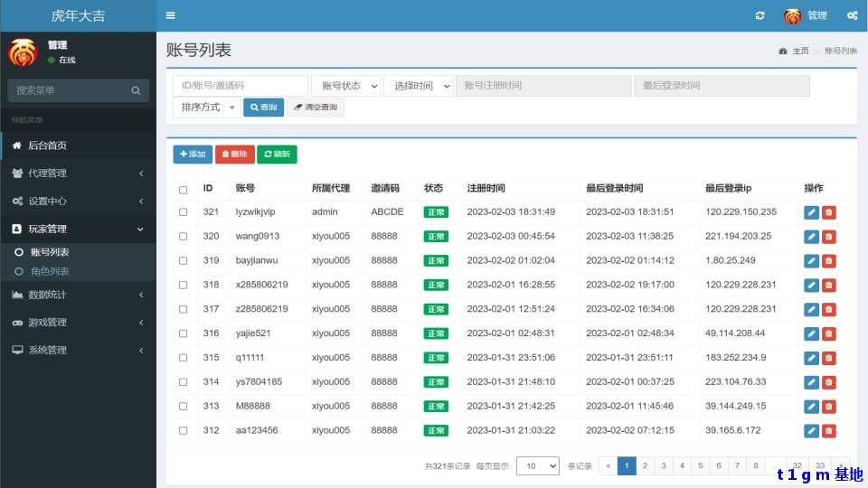868x488 pixels.
Task: Click the delete icon for account wang0913
Action: tap(829, 237)
